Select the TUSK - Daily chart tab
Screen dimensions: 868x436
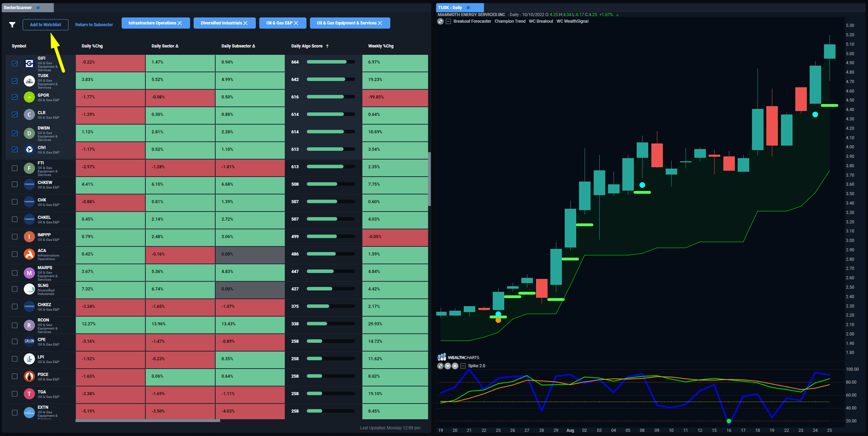[460, 8]
